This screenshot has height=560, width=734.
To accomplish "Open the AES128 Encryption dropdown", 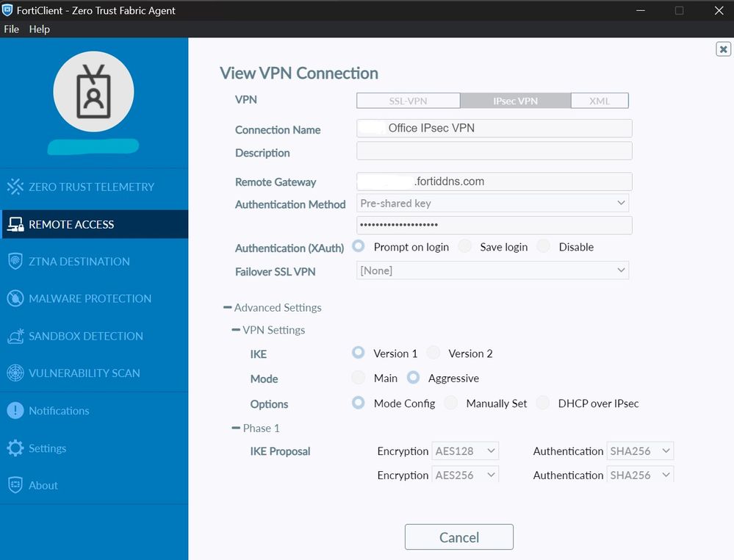I will 465,451.
